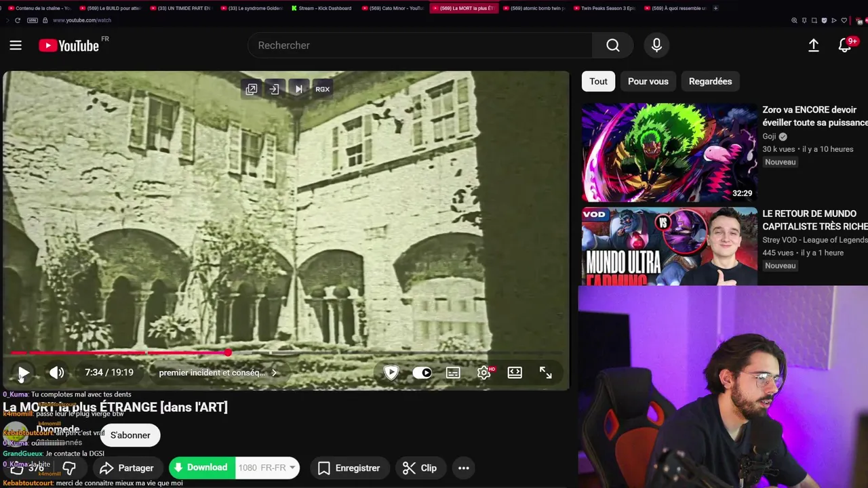The width and height of the screenshot is (868, 488).
Task: Focus the Rechercher search field
Action: (x=420, y=45)
